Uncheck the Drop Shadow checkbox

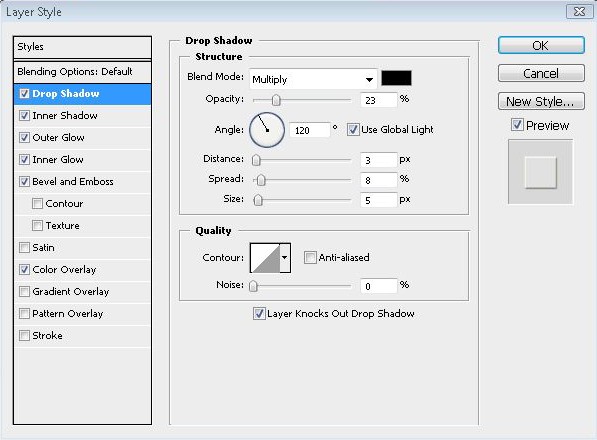[24, 94]
